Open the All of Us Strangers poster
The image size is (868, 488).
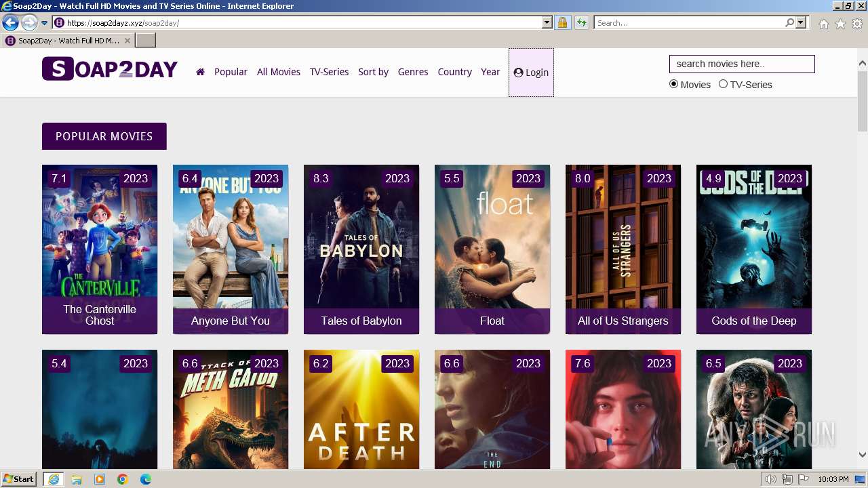pyautogui.click(x=623, y=249)
